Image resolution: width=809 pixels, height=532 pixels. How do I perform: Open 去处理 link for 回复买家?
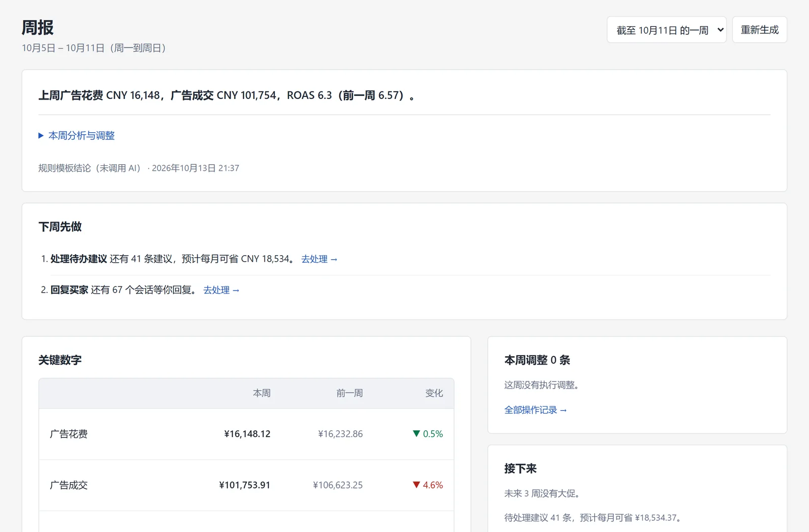coord(221,290)
